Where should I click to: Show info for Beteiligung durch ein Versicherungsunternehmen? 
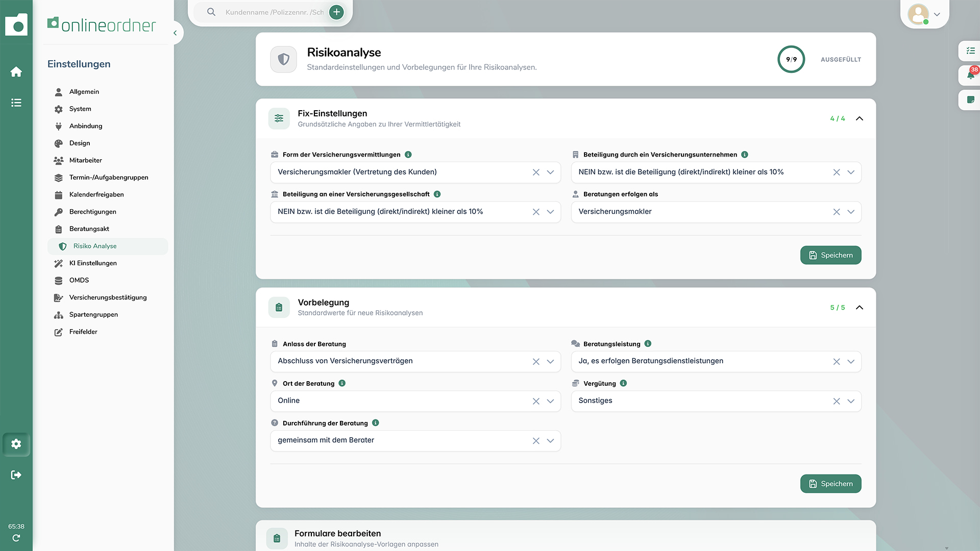745,155
